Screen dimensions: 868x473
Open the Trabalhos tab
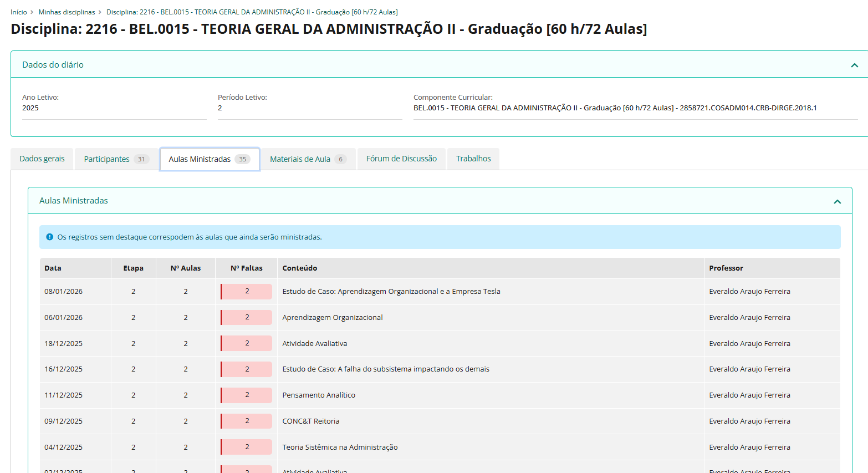tap(473, 159)
